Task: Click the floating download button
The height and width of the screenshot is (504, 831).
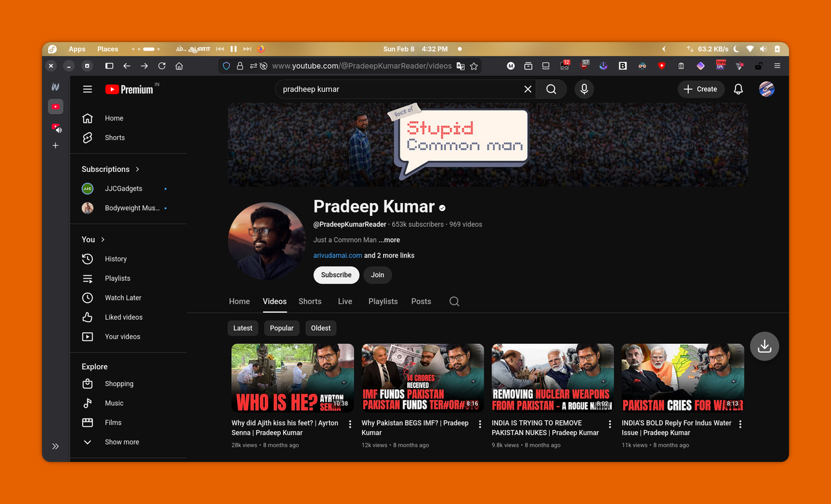Action: (x=765, y=346)
